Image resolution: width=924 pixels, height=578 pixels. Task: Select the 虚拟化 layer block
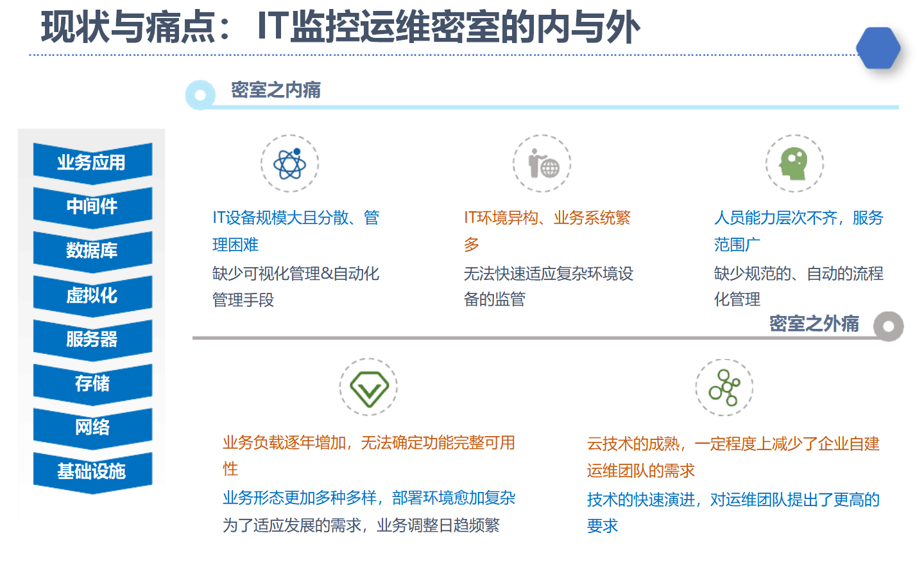92,295
